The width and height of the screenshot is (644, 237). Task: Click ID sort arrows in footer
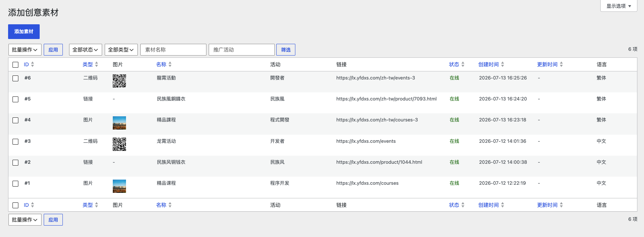(x=32, y=205)
